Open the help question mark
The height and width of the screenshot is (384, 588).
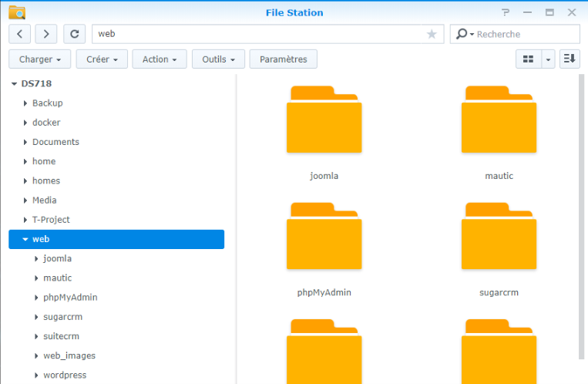pyautogui.click(x=506, y=12)
